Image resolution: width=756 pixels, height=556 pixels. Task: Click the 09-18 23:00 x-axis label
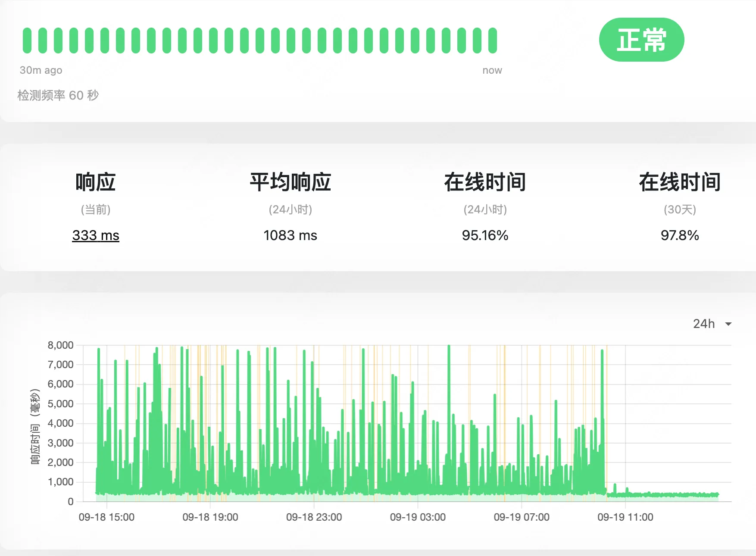click(x=314, y=517)
